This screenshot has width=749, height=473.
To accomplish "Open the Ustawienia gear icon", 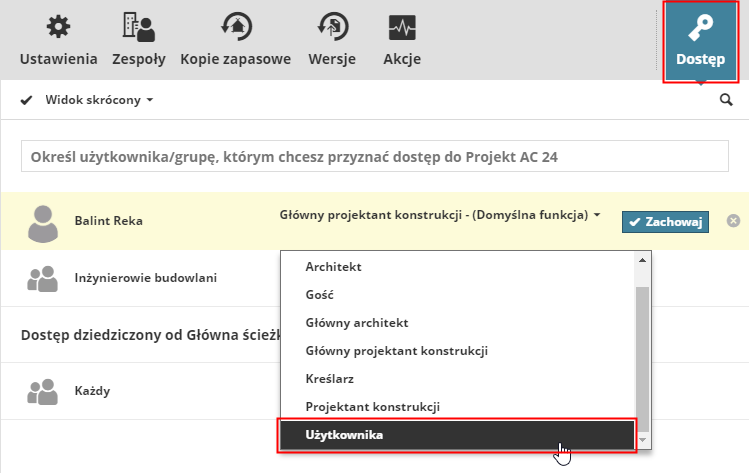I will point(59,27).
